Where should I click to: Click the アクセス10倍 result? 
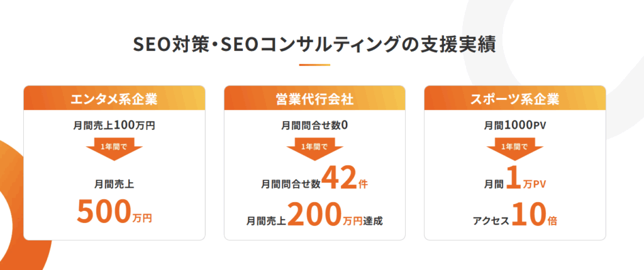(514, 217)
